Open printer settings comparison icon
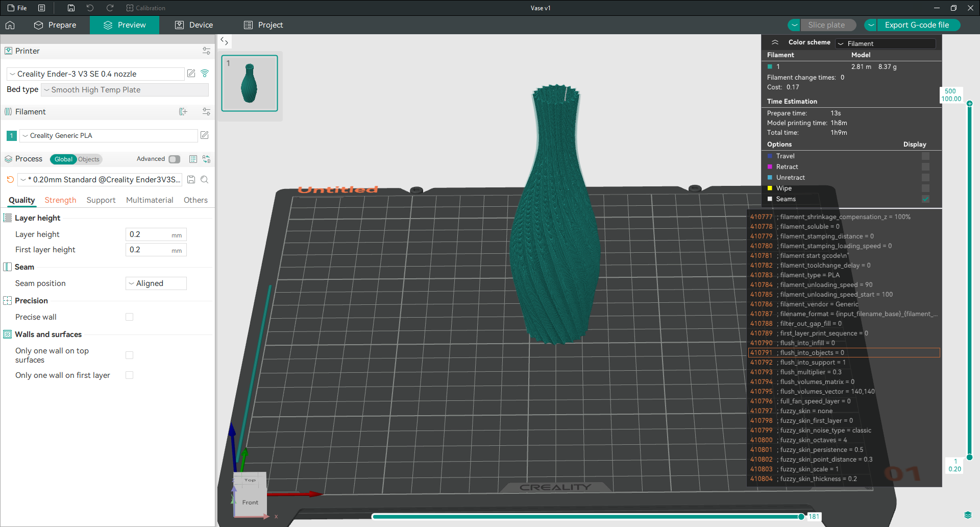980x527 pixels. (206, 51)
